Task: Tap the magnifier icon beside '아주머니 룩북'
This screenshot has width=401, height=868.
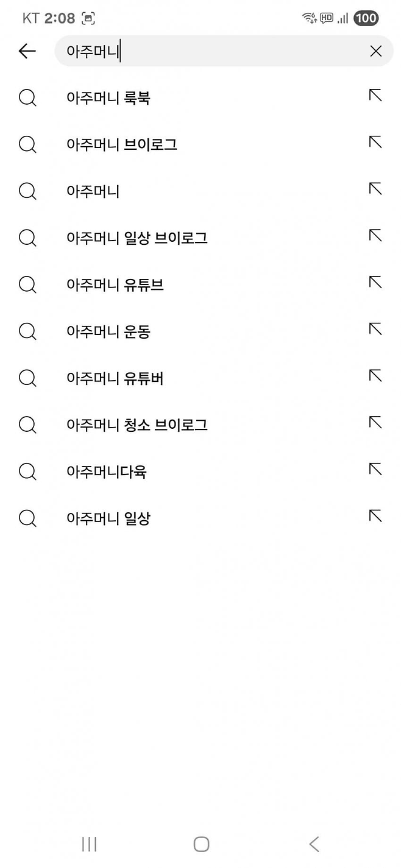Action: click(27, 97)
